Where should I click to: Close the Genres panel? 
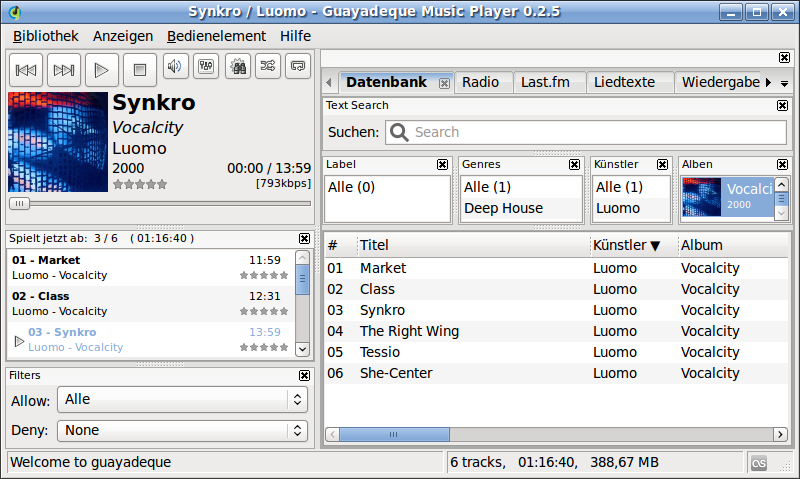[574, 164]
